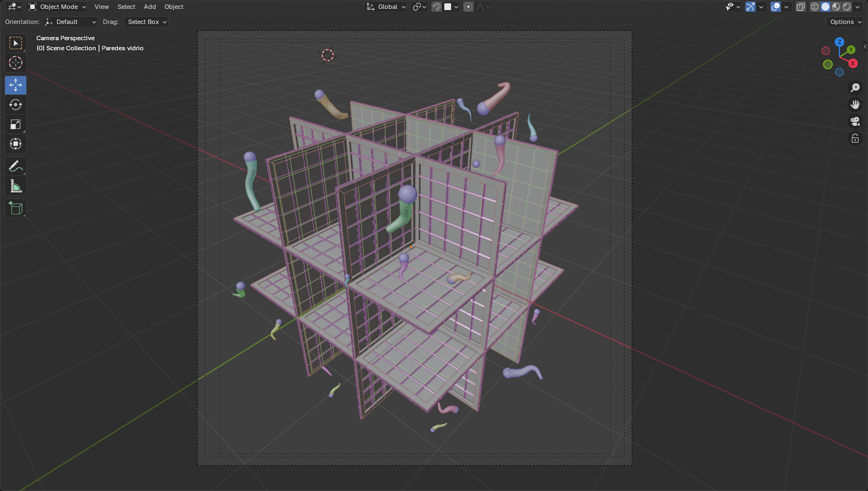The height and width of the screenshot is (491, 868).
Task: Open the Object menu
Action: pyautogui.click(x=173, y=7)
